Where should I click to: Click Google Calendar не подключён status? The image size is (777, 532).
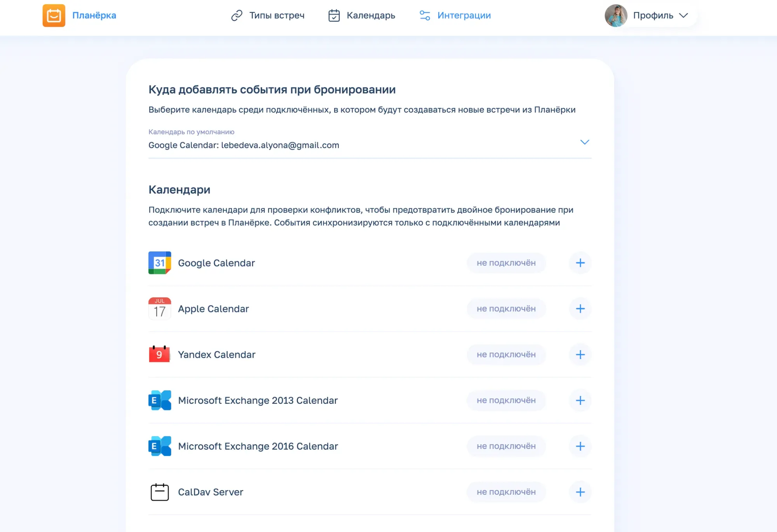(x=506, y=263)
